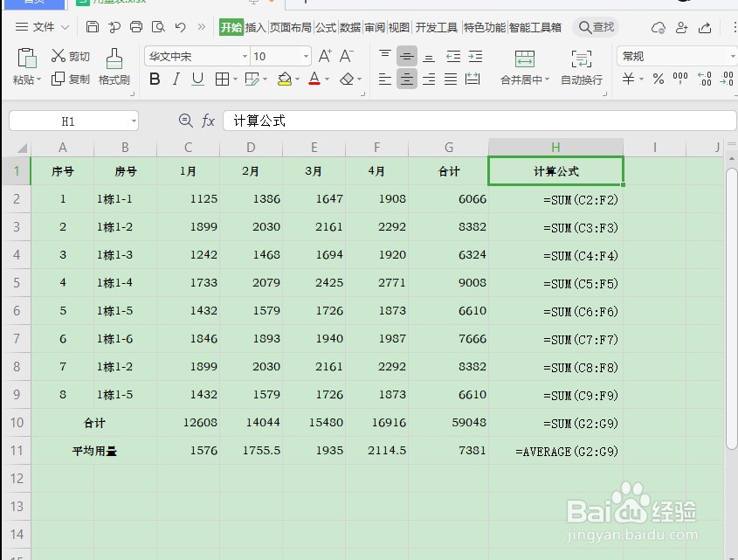Toggle bottom vertical alignment
This screenshot has height=560, width=738.
428,57
